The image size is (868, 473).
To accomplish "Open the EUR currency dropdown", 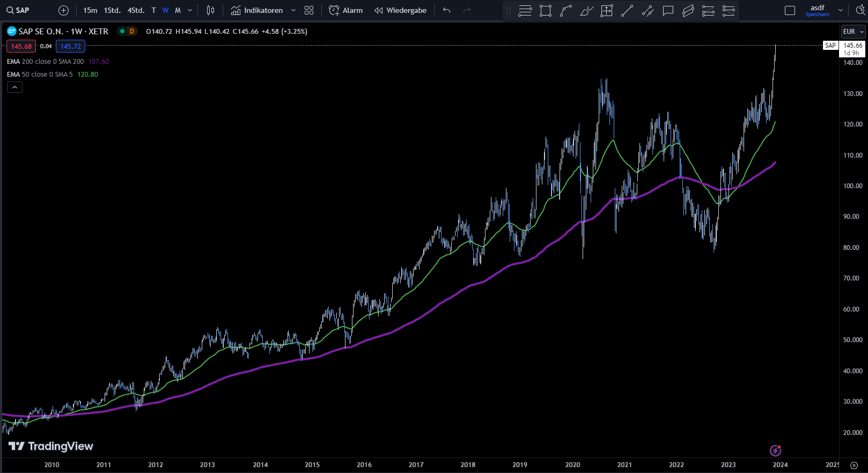I will [853, 32].
